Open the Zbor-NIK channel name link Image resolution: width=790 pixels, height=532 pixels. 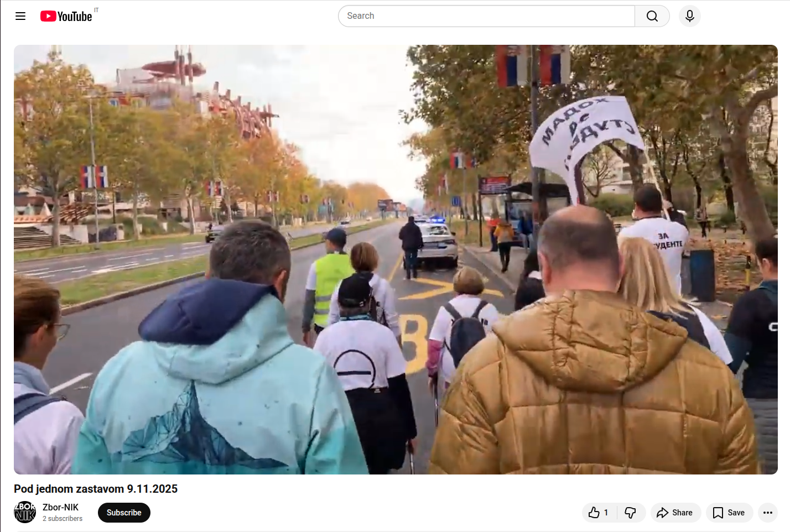click(x=61, y=507)
